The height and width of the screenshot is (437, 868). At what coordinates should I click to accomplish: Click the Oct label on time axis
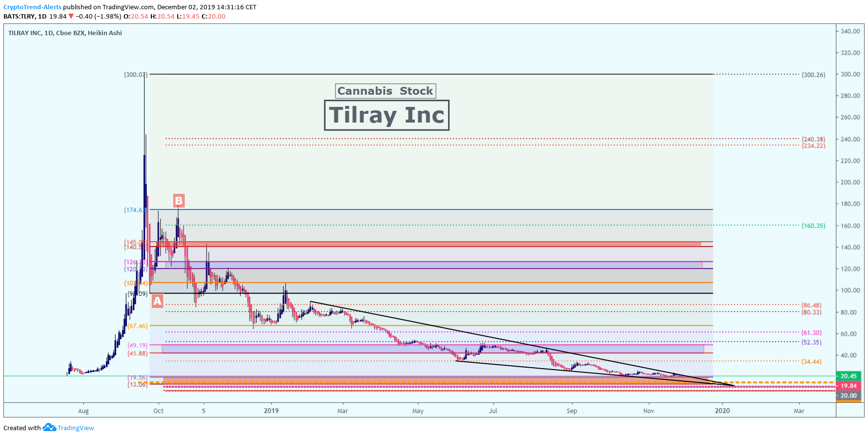(158, 411)
